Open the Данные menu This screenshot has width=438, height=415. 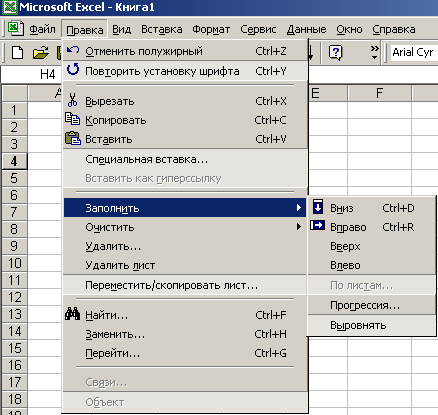(x=306, y=29)
